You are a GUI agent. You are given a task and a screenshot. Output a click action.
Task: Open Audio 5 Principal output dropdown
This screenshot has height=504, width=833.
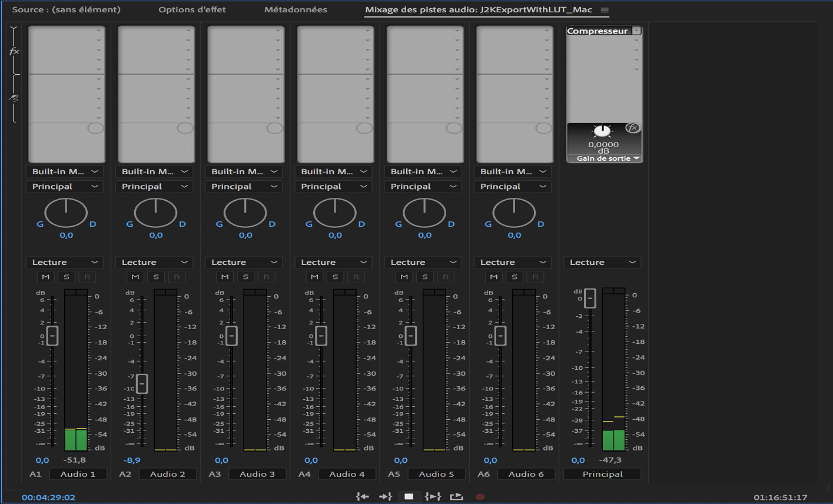pos(423,186)
